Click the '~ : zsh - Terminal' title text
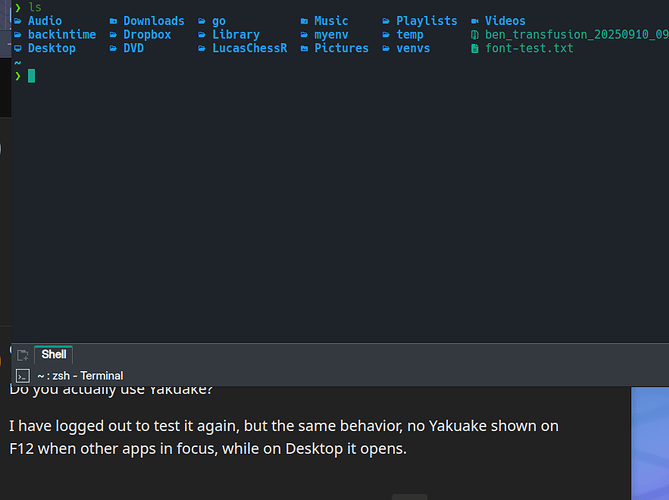 click(x=80, y=376)
